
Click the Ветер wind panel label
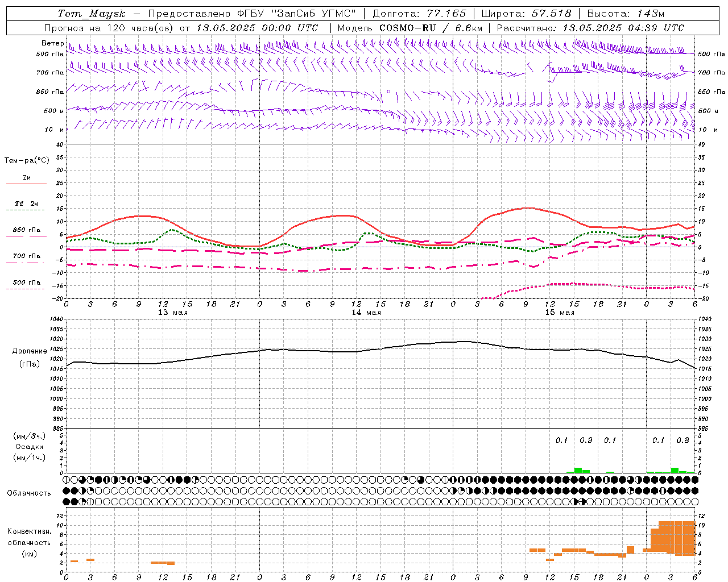click(x=52, y=43)
